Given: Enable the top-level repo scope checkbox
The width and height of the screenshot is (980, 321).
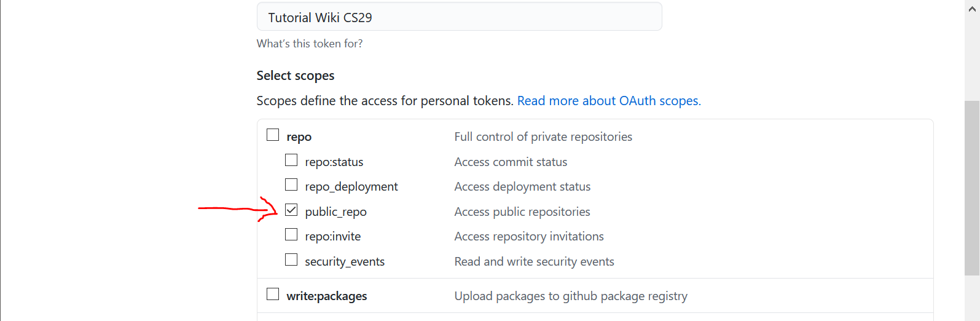Looking at the screenshot, I should (273, 135).
